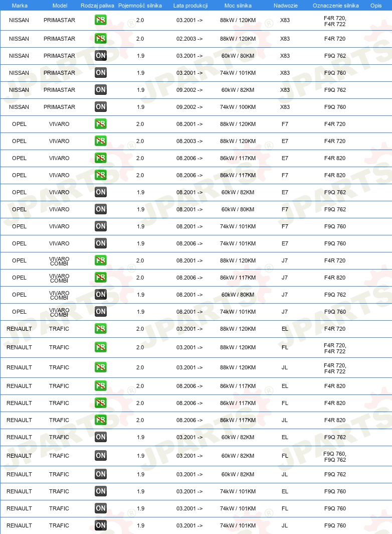
Task: Click diesel ON icon in Opel Vivaro E7 F9Q 762 row
Action: (x=100, y=192)
